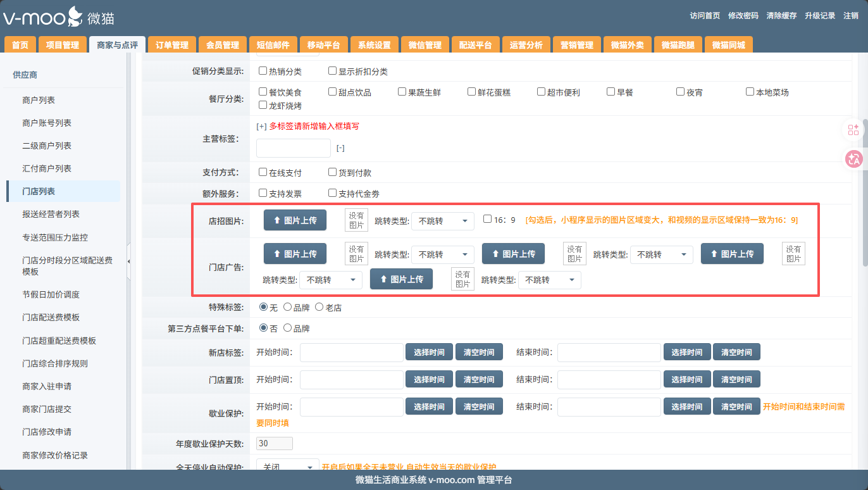This screenshot has height=490, width=868.
Task: Click the [+] add tag icon
Action: coord(261,126)
